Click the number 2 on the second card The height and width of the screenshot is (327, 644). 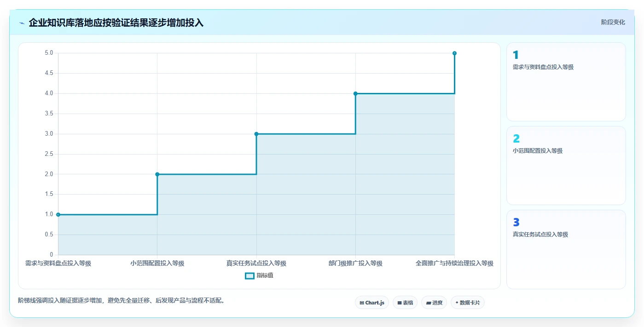coord(516,139)
